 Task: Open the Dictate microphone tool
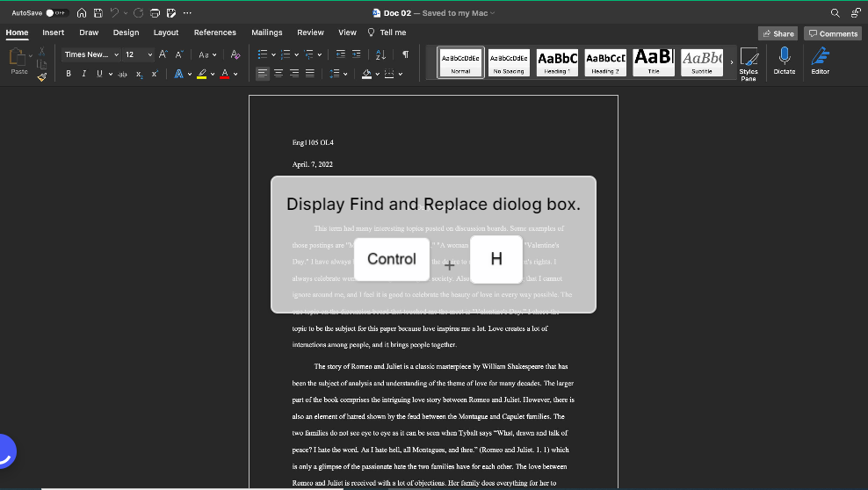[x=784, y=60]
